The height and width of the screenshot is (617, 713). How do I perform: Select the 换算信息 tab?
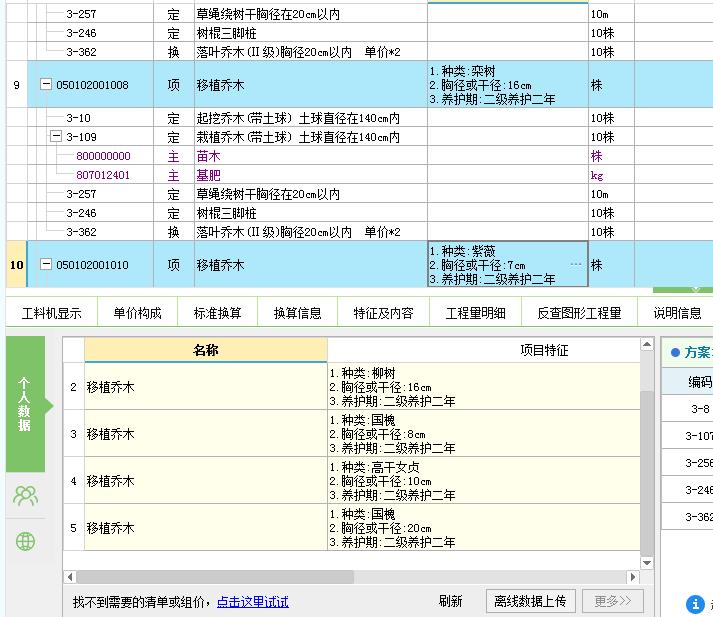click(x=297, y=313)
